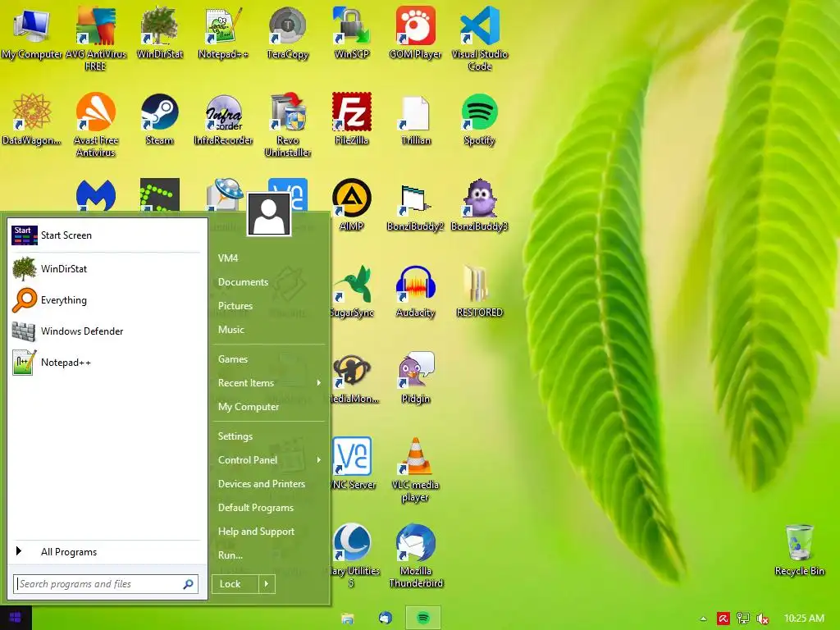The image size is (840, 630).
Task: Select the BonziBuddy3 purple gorilla icon
Action: [x=479, y=205]
